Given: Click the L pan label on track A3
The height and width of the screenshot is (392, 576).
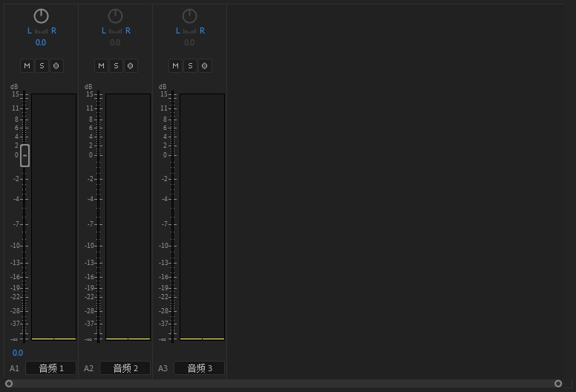Looking at the screenshot, I should coord(178,31).
